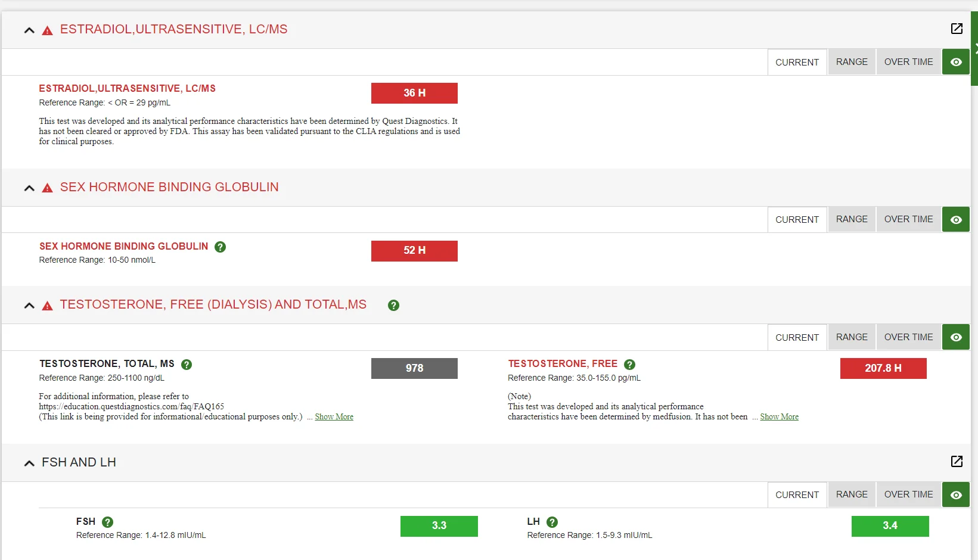Click help icon beside Testosterone Free Dialysis header
Viewport: 978px width, 560px height.
(x=393, y=305)
